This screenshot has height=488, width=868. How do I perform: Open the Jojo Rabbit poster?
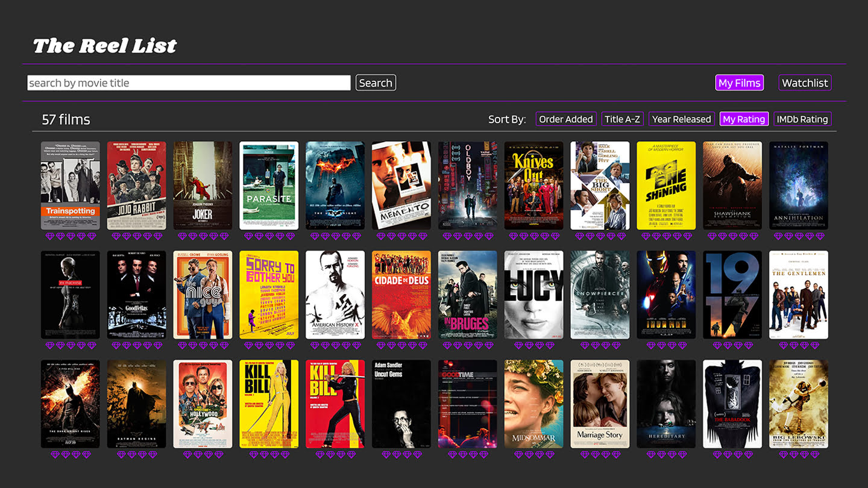click(x=137, y=186)
